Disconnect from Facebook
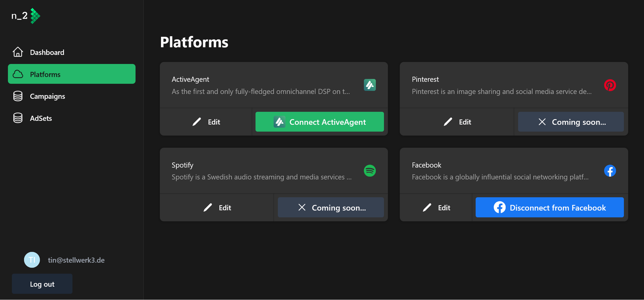Viewport: 644px width, 300px height. pos(549,207)
